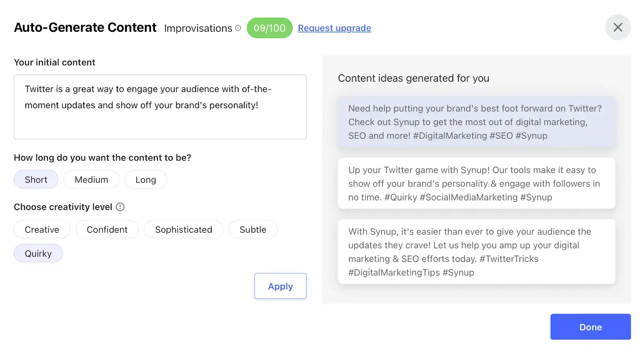Screen dimensions: 644x354
Task: Click the Improvisations info icon
Action: pyautogui.click(x=238, y=28)
